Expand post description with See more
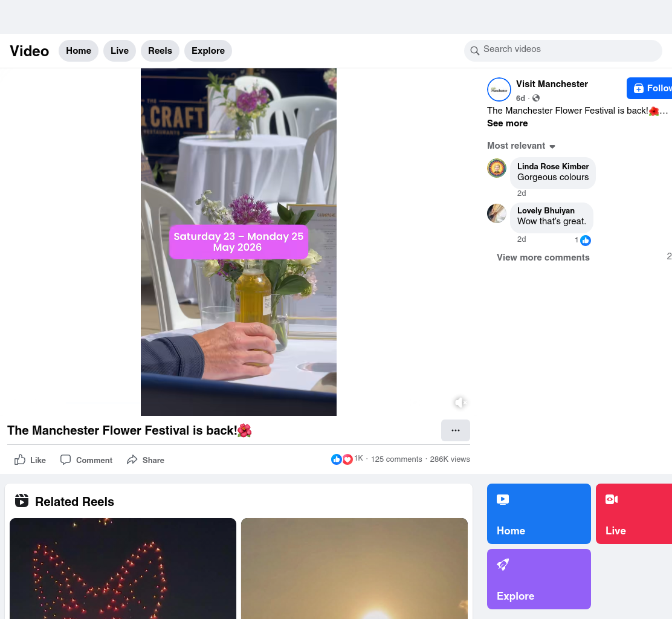The width and height of the screenshot is (672, 619). [507, 123]
